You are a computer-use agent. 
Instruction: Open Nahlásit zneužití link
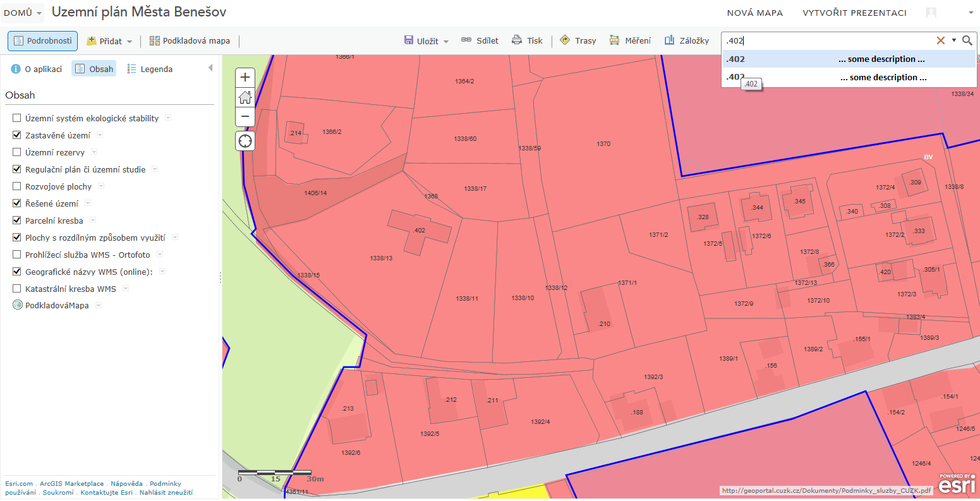(166, 493)
